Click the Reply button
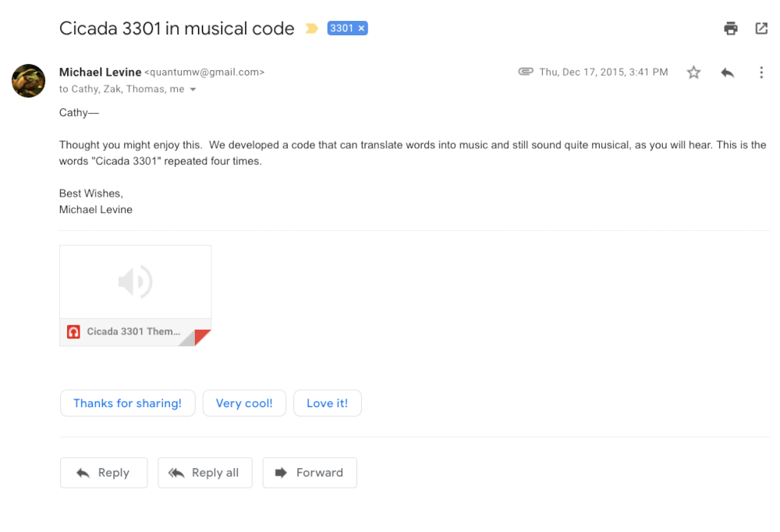 [x=104, y=473]
